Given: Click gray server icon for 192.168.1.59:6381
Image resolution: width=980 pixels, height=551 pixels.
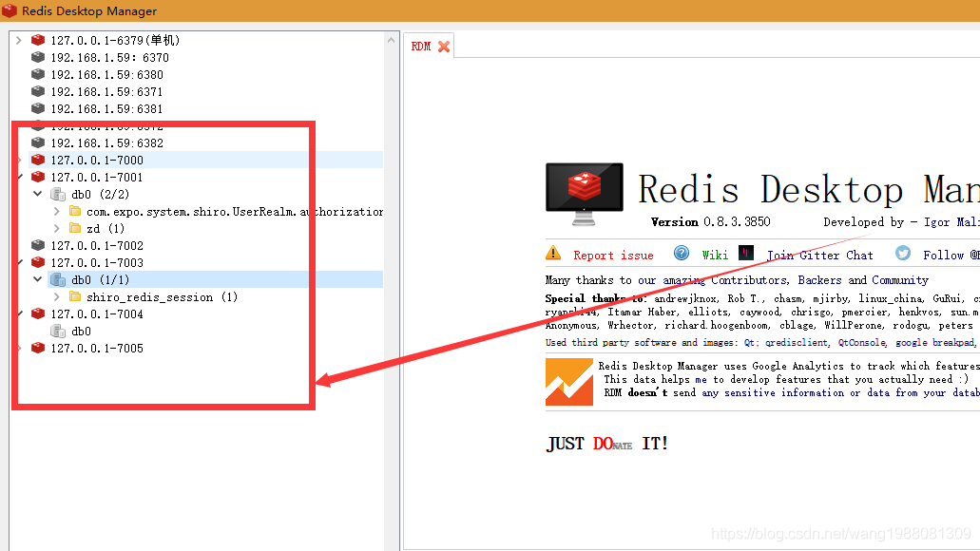Looking at the screenshot, I should (x=38, y=108).
